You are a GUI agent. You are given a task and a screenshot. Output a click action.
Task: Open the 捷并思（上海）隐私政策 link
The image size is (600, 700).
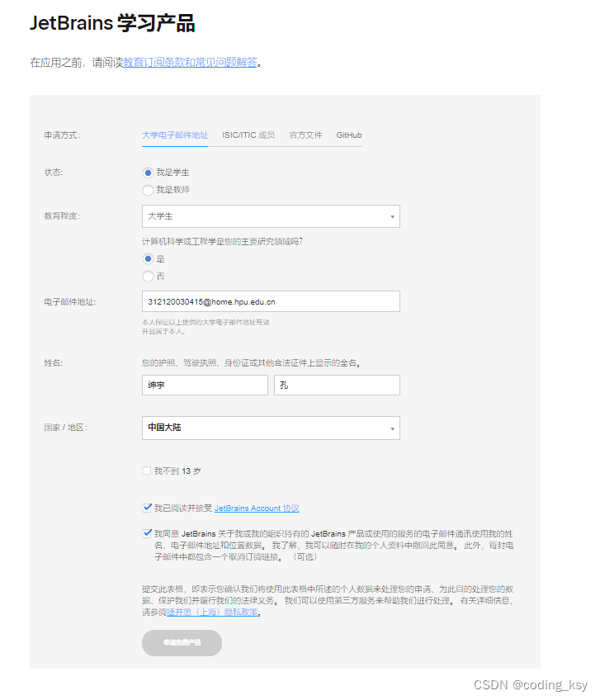pyautogui.click(x=212, y=612)
